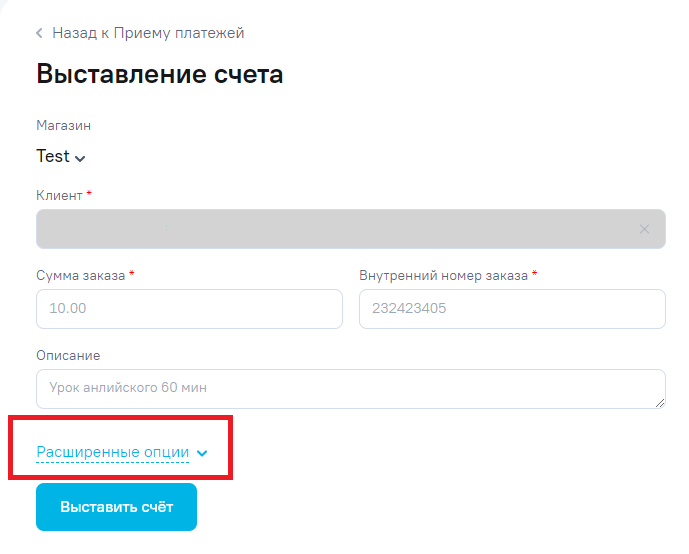The width and height of the screenshot is (689, 554).
Task: Click the chevron next to Test
Action: (x=80, y=158)
